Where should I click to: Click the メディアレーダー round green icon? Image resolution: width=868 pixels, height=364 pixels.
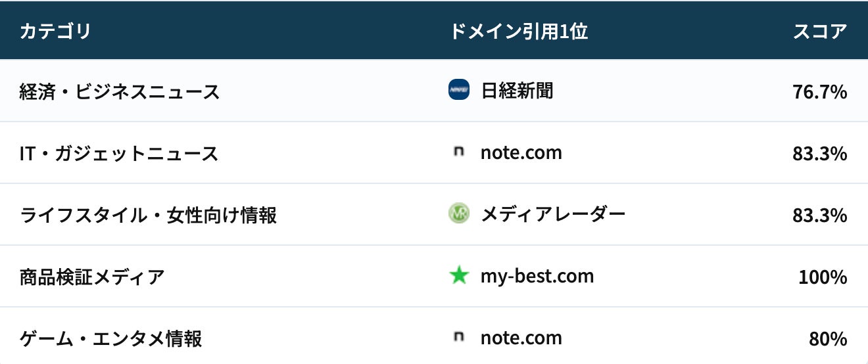tap(458, 214)
